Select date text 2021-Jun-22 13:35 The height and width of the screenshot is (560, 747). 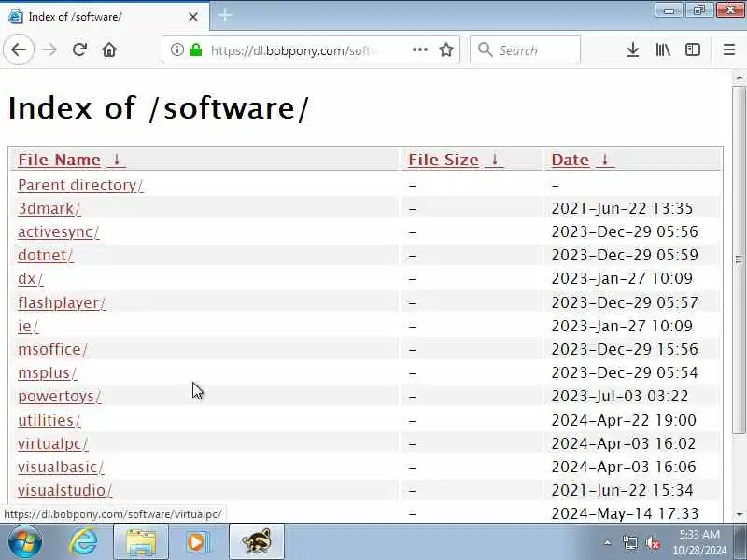[622, 208]
